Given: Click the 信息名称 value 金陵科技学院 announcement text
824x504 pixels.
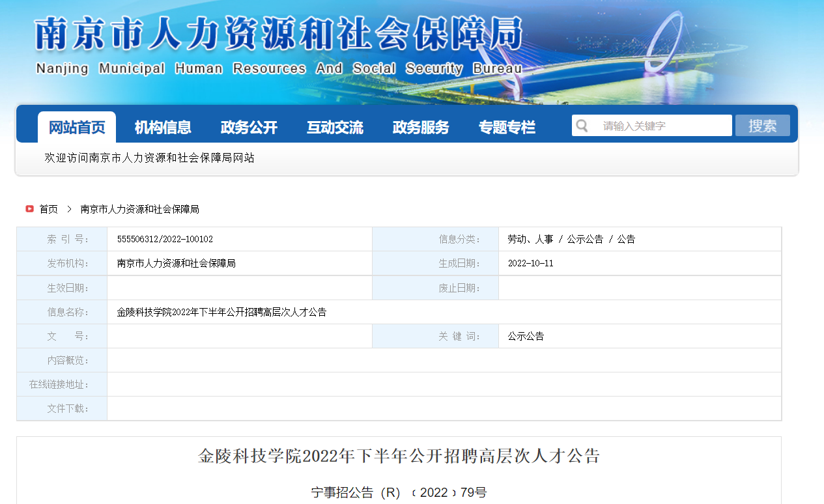Looking at the screenshot, I should [x=221, y=312].
